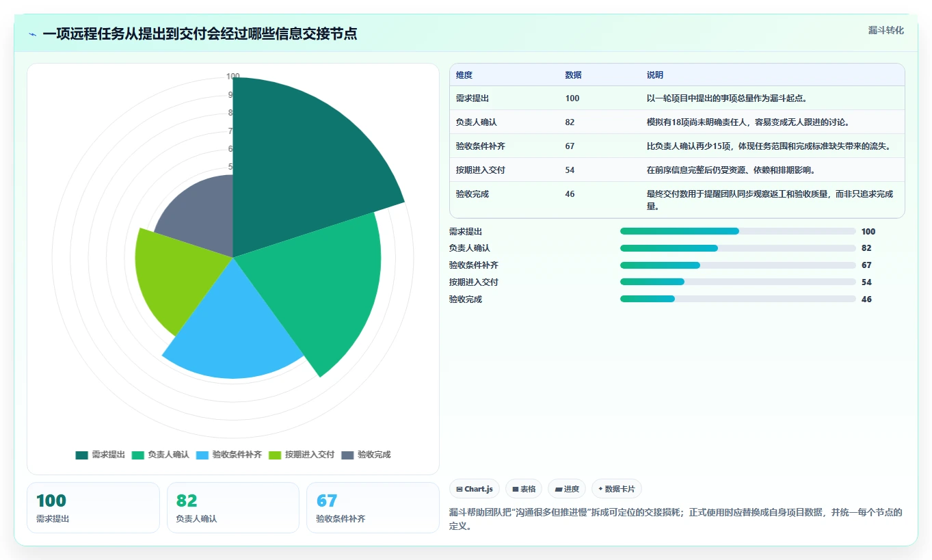The width and height of the screenshot is (932, 560).
Task: Click the lightning icon beside the title
Action: 33,34
